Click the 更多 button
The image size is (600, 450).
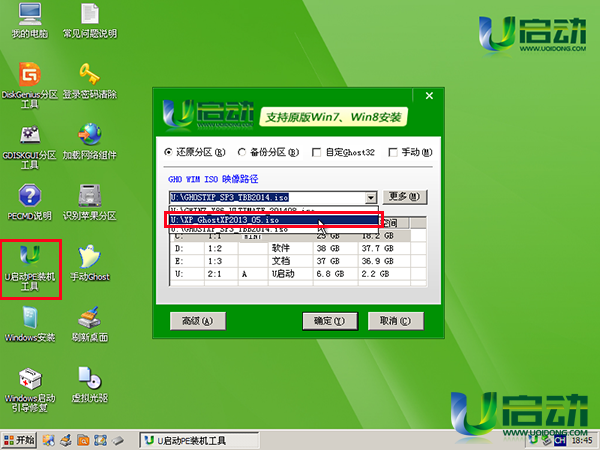405,197
